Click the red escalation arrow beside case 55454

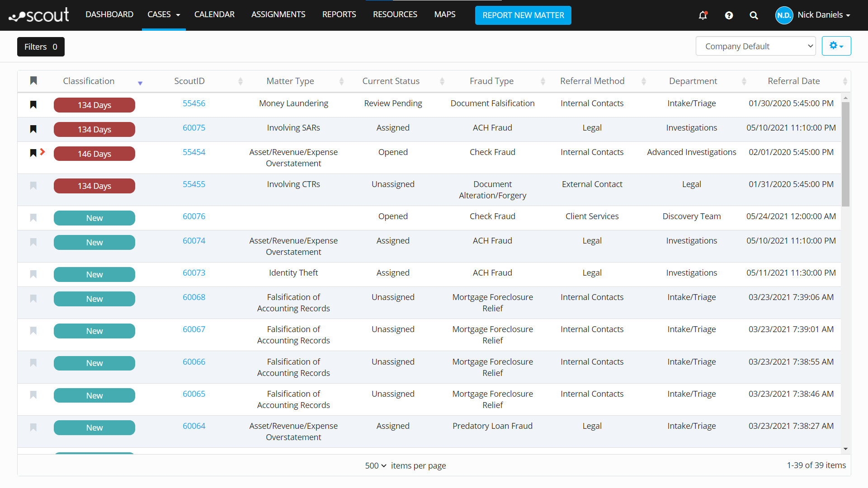(x=43, y=152)
